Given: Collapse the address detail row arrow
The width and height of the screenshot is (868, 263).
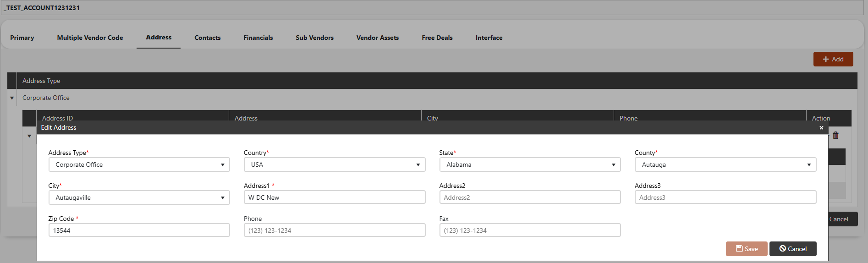Looking at the screenshot, I should 29,136.
